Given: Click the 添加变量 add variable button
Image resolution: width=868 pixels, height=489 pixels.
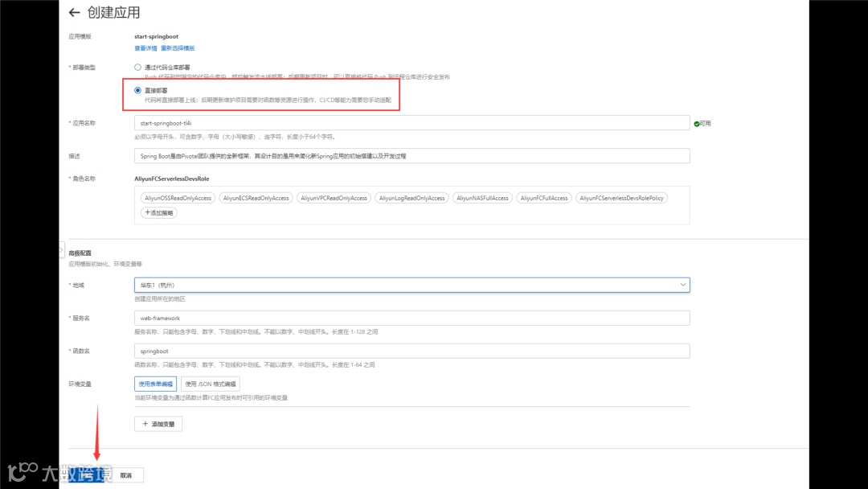Looking at the screenshot, I should (x=158, y=424).
